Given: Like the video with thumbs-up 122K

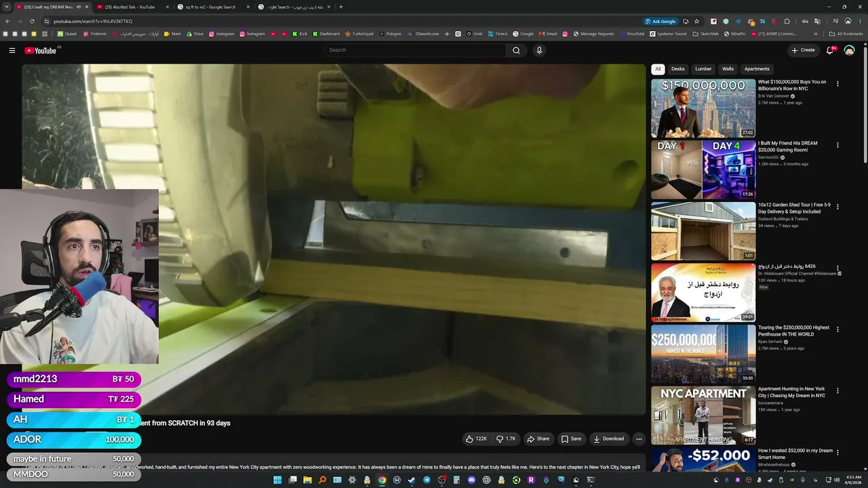Looking at the screenshot, I should [476, 439].
